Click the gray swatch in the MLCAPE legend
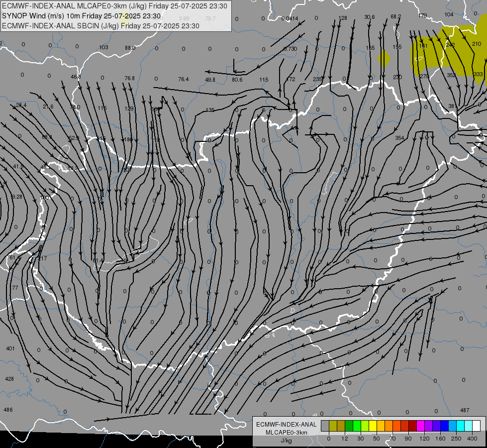This screenshot has width=487, height=448. [325, 426]
